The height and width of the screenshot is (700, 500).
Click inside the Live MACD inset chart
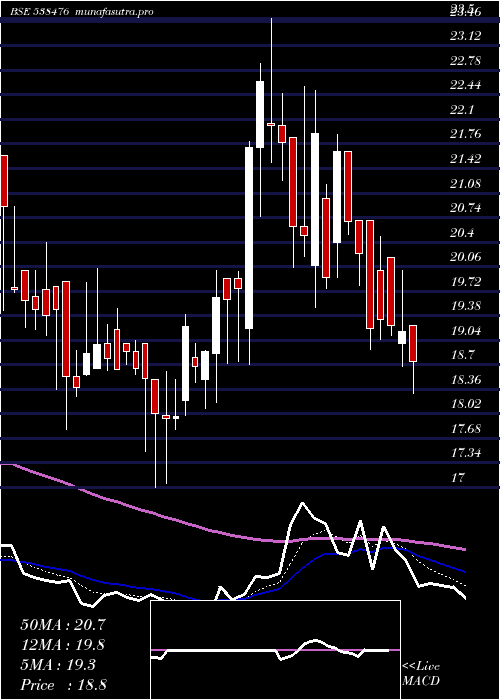pos(275,650)
